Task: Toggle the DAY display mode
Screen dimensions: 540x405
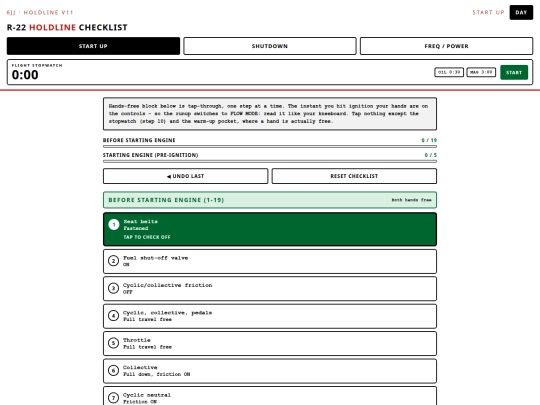Action: 521,12
